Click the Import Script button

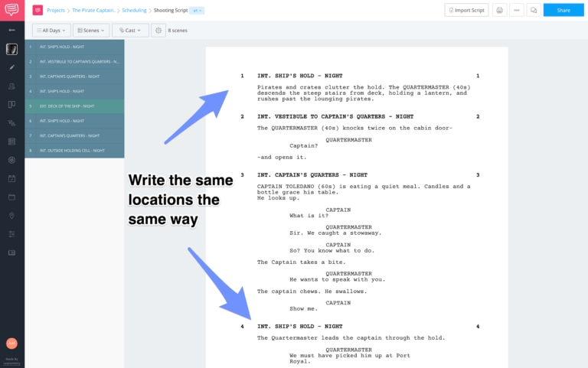click(x=466, y=11)
